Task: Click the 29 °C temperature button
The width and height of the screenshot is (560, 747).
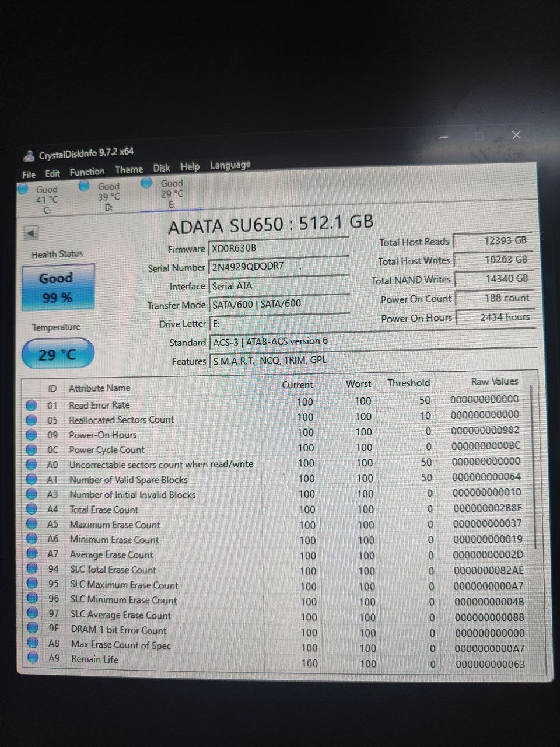Action: [57, 354]
